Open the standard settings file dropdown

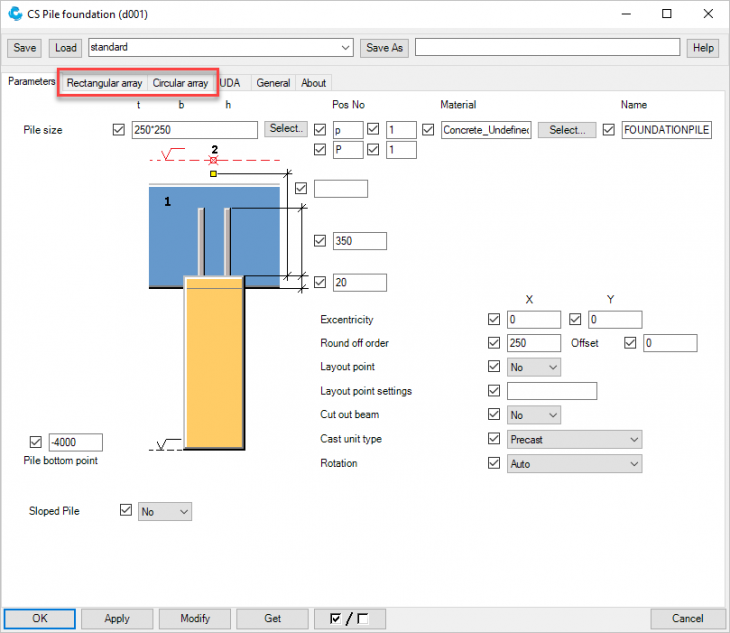point(346,47)
